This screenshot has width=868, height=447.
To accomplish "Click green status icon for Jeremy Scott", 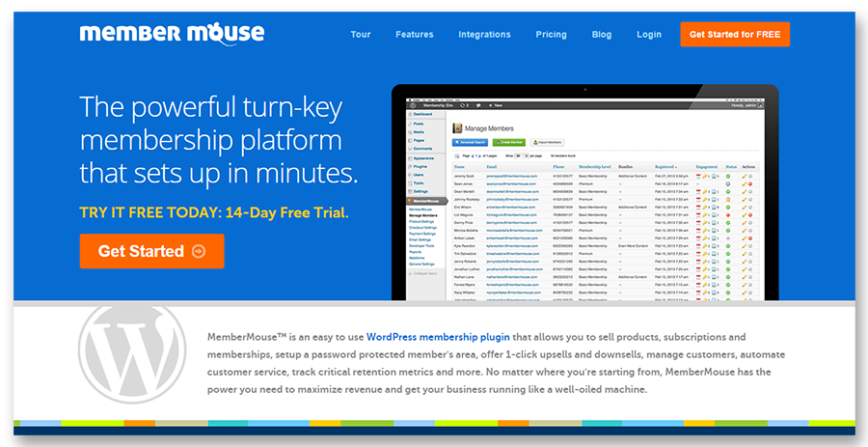I will pos(729,178).
